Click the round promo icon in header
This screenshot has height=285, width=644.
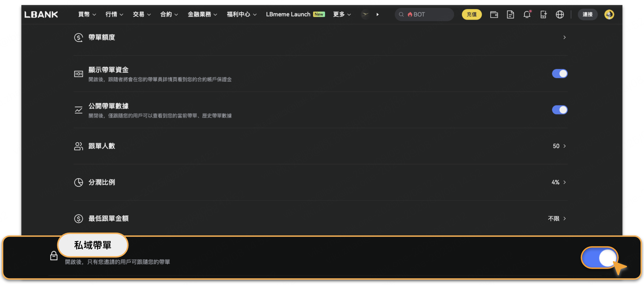click(365, 14)
